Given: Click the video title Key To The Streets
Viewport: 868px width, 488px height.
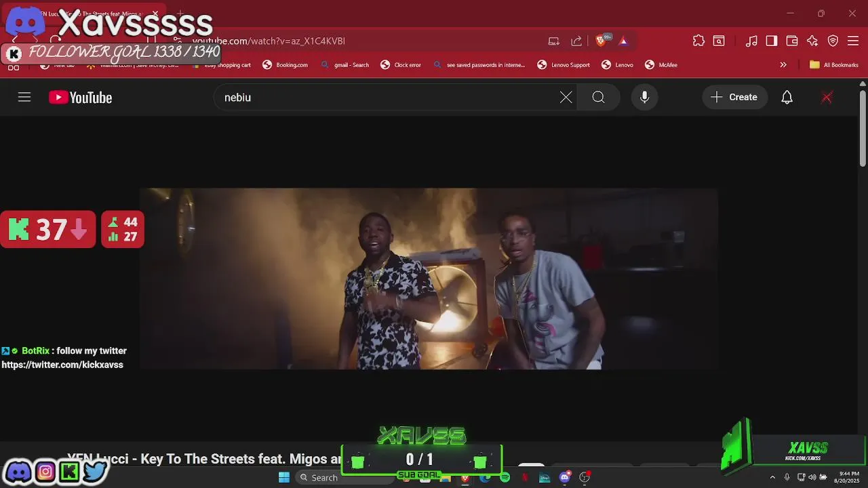Looking at the screenshot, I should [x=205, y=459].
